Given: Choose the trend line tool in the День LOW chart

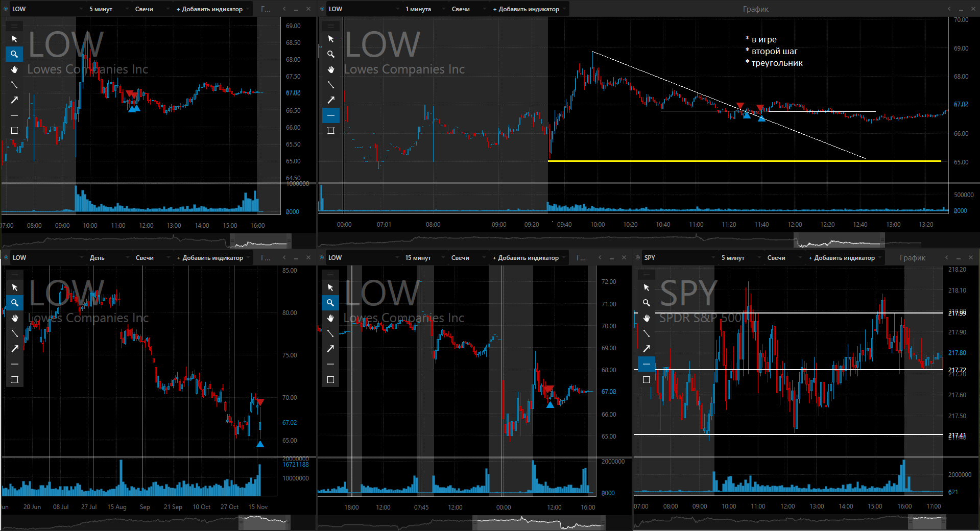Looking at the screenshot, I should click(x=15, y=333).
